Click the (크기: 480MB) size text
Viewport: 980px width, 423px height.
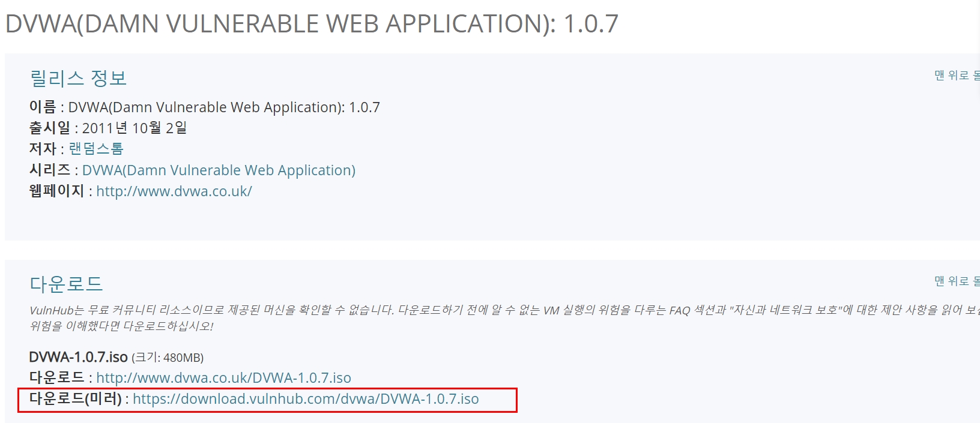168,358
